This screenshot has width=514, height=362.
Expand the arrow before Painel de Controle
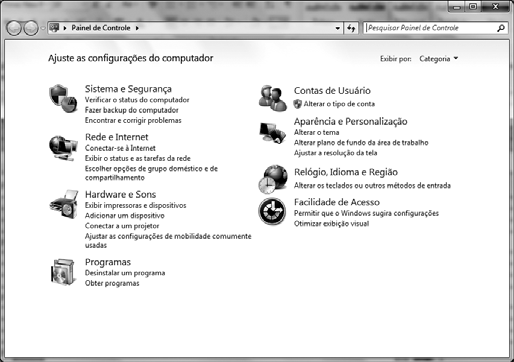click(x=65, y=28)
